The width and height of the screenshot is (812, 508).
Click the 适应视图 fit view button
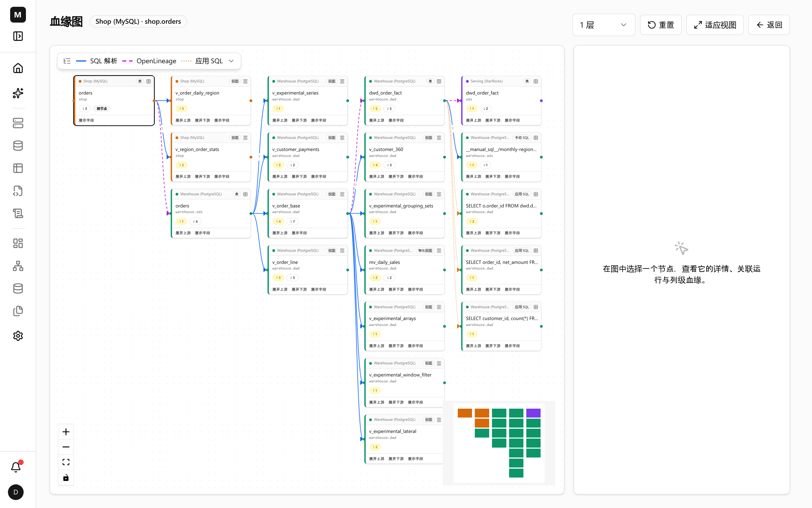point(715,25)
